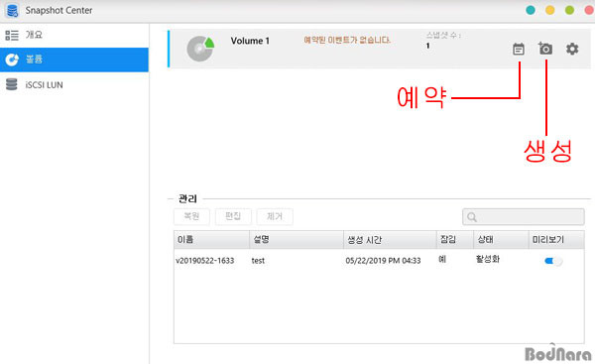This screenshot has width=595, height=364.
Task: Take a snapshot with the camera icon
Action: point(545,49)
